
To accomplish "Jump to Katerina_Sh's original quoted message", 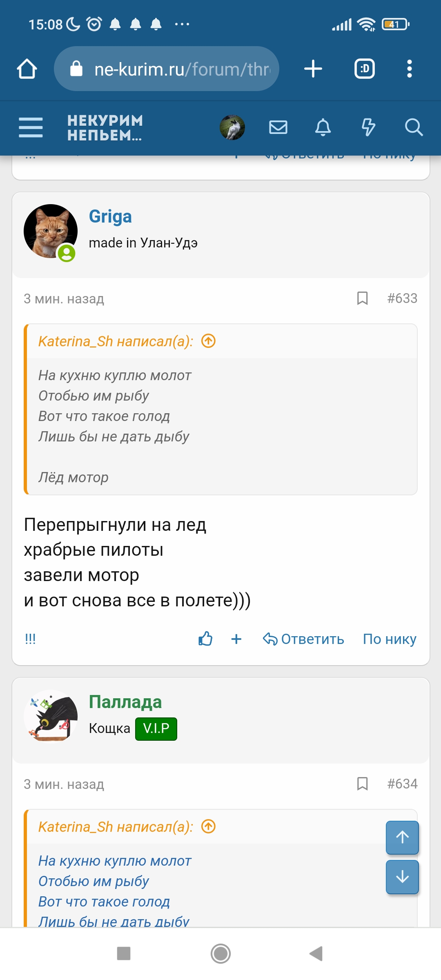I will [208, 341].
